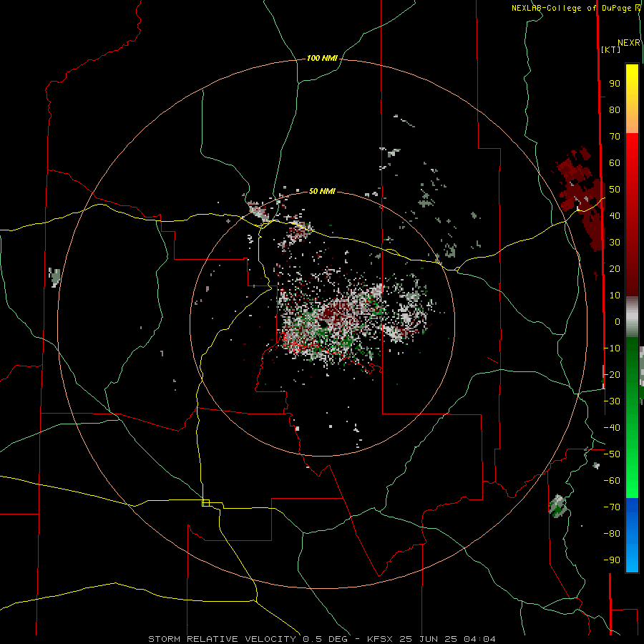Click the NEXR label above color scale
644x644 pixels.
[629, 43]
